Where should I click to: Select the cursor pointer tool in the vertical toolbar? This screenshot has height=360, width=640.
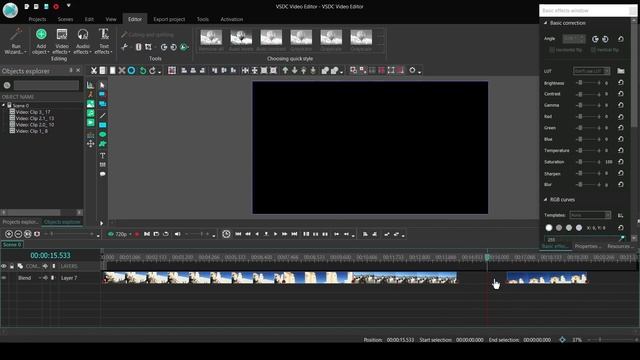102,85
